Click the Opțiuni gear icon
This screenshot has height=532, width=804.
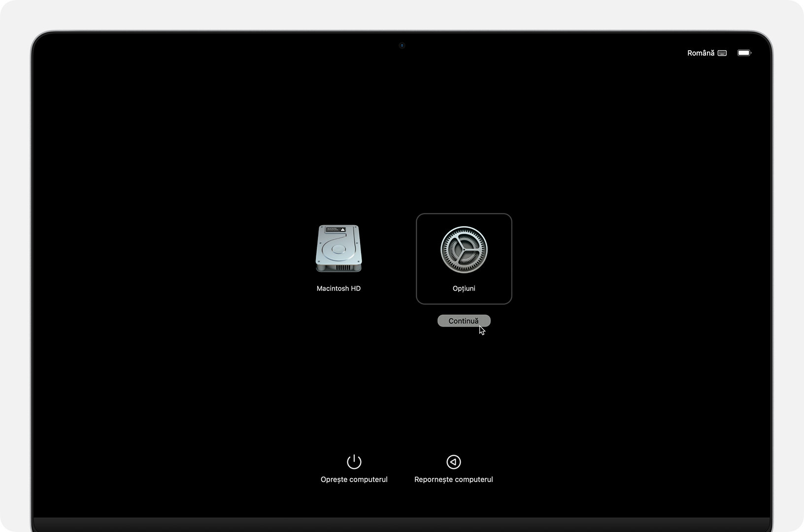point(464,250)
